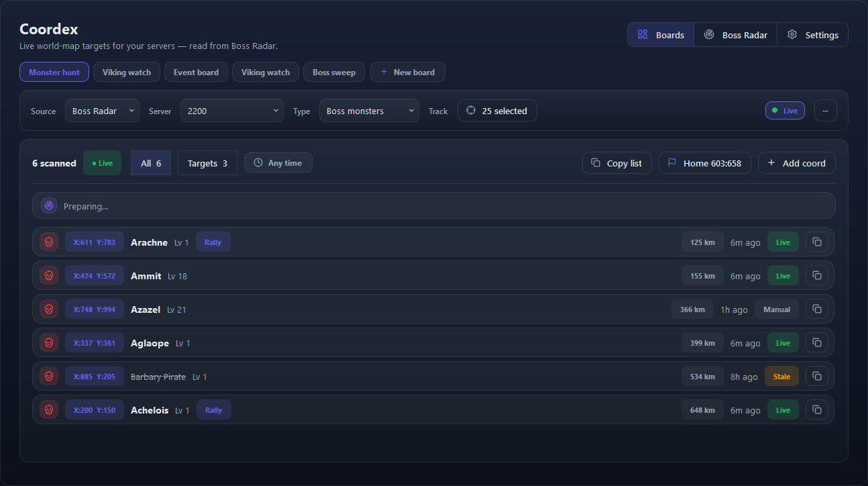Open the Source dropdown Boss Radar

tap(102, 111)
